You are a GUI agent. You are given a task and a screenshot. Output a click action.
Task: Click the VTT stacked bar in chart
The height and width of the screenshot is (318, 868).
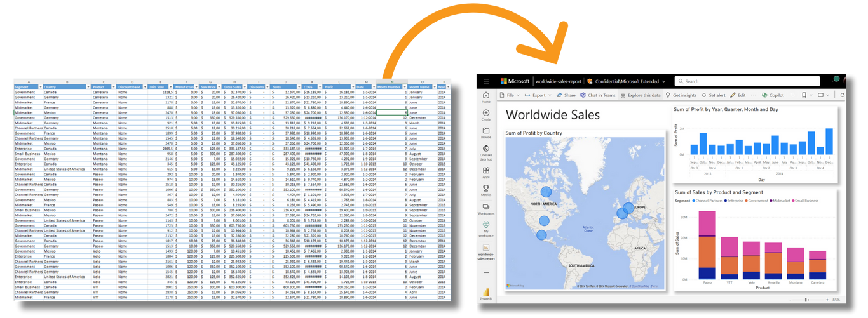[729, 259]
